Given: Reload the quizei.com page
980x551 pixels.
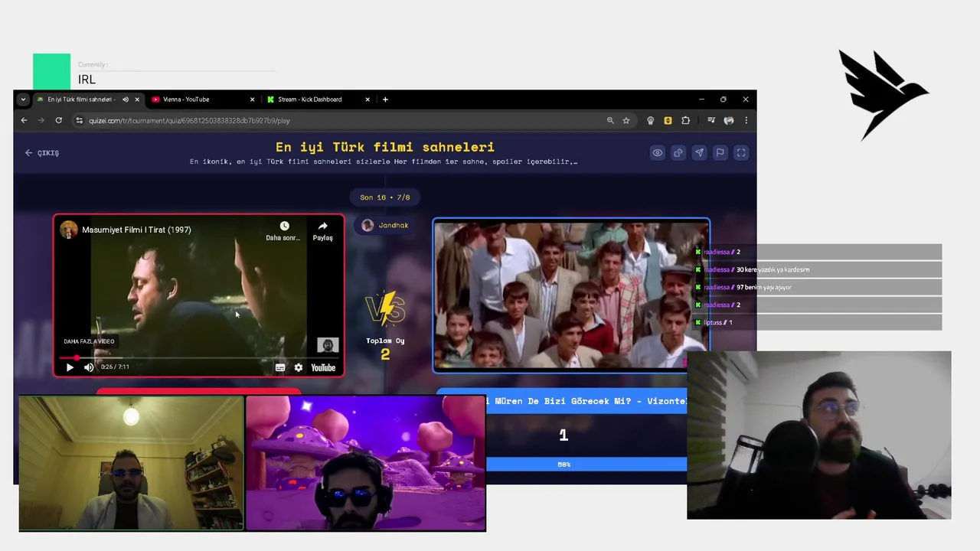Looking at the screenshot, I should coord(58,120).
